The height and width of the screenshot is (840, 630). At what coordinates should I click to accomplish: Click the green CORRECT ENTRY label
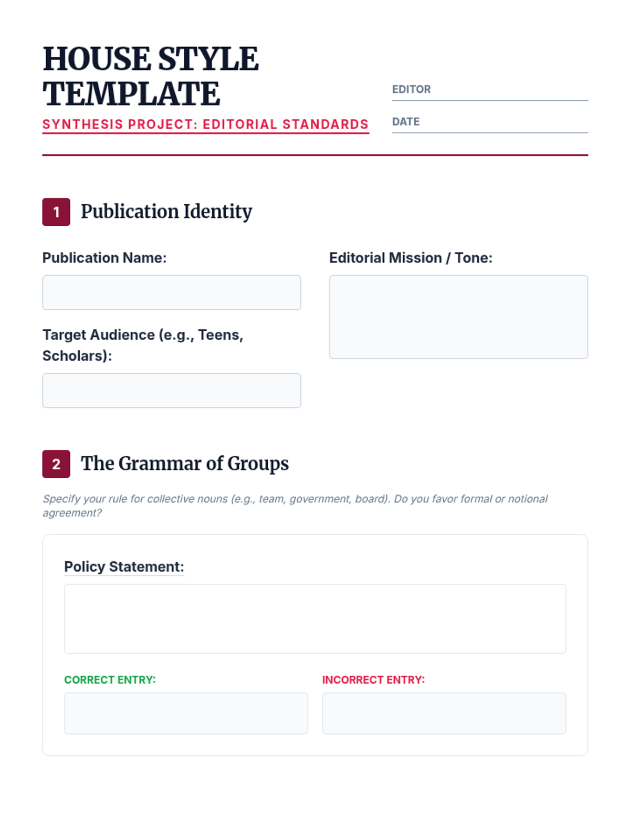(x=110, y=680)
